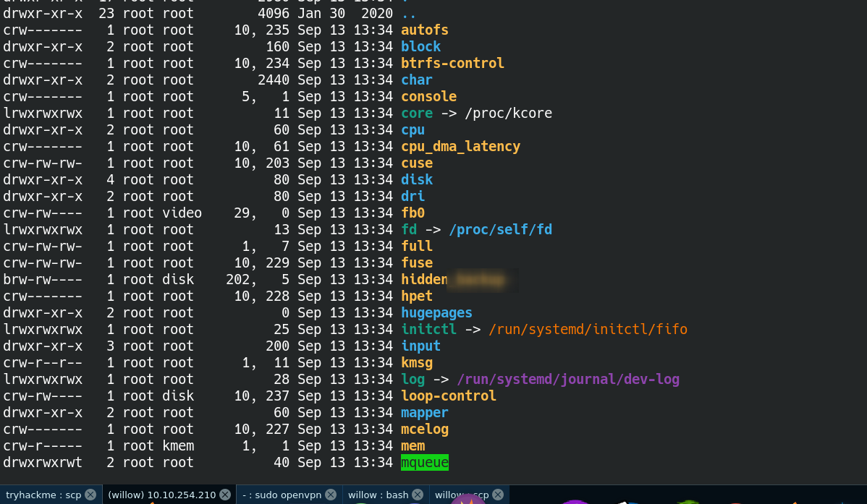The width and height of the screenshot is (867, 504).
Task: Close the willow : bash tab
Action: coord(418,495)
